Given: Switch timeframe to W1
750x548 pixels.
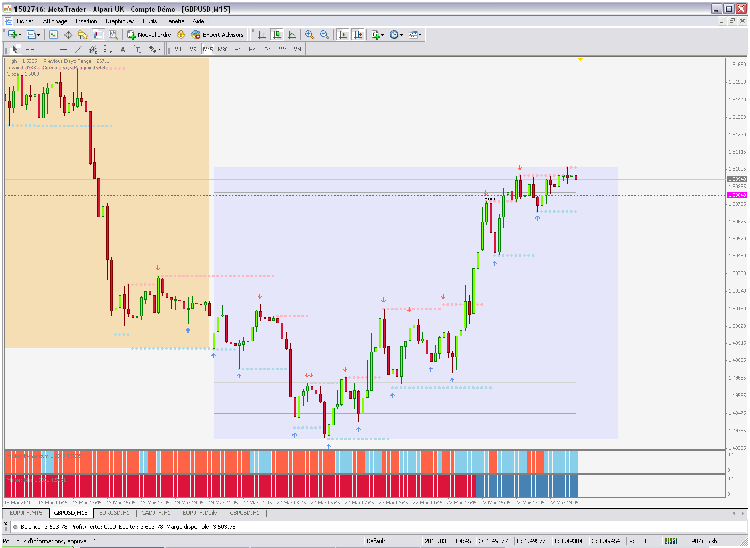Looking at the screenshot, I should 282,49.
